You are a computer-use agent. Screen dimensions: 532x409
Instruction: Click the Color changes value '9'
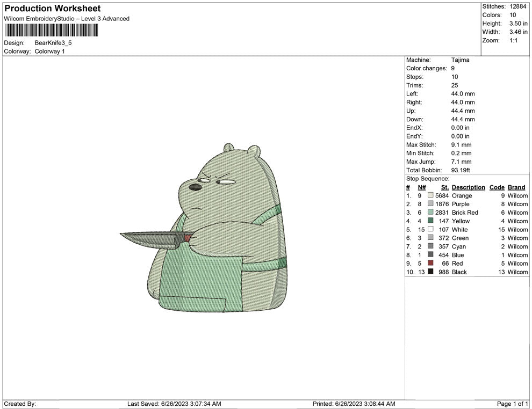pyautogui.click(x=453, y=69)
